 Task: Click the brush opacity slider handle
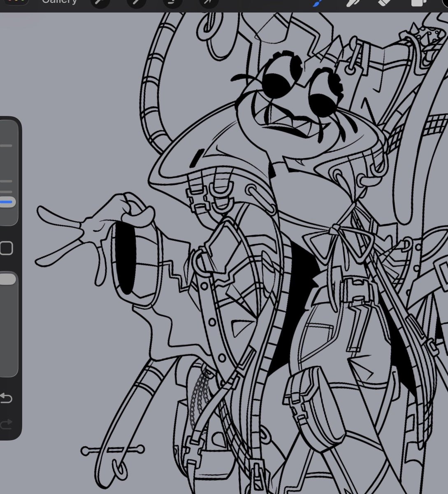point(7,280)
